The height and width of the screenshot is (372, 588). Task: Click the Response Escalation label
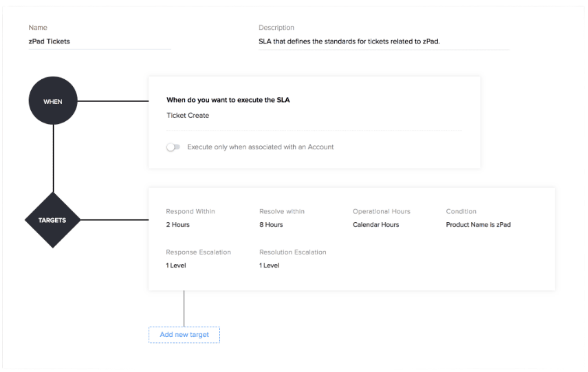198,252
